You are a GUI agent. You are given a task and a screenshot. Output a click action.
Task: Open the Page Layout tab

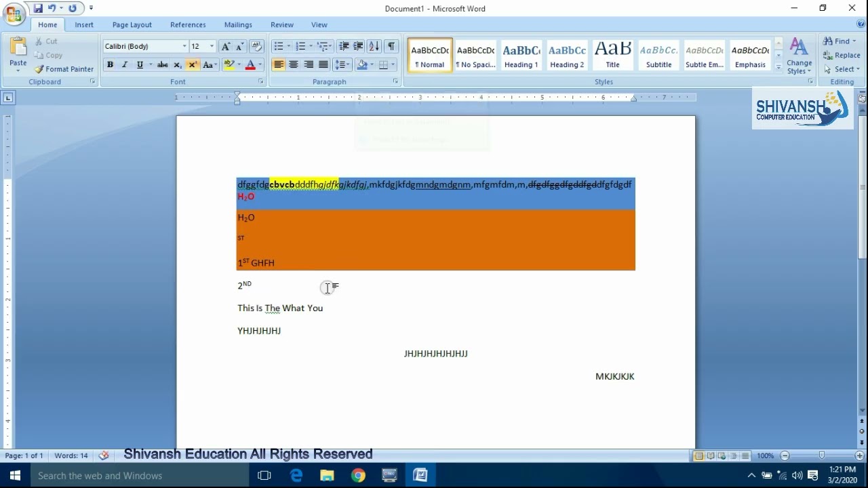132,24
